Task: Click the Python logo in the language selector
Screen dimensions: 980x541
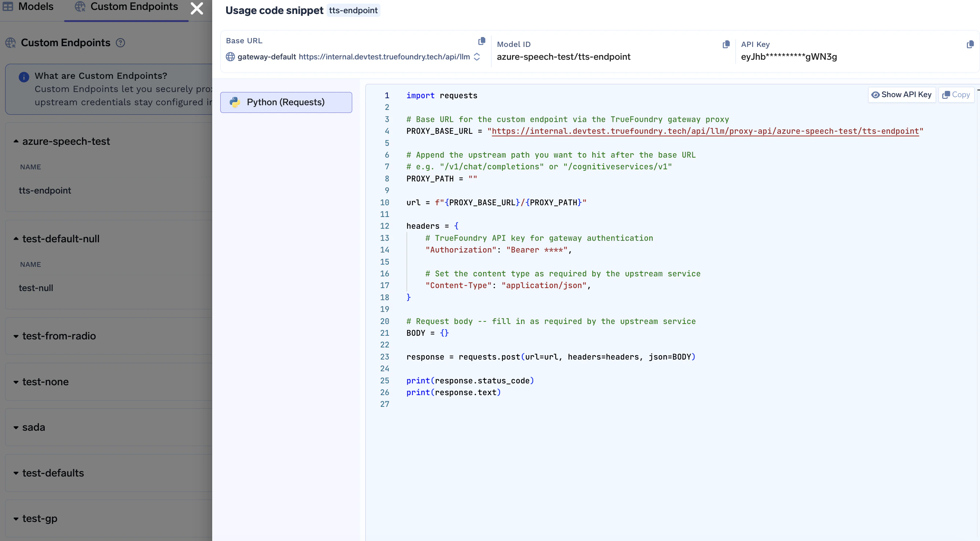Action: pyautogui.click(x=235, y=102)
